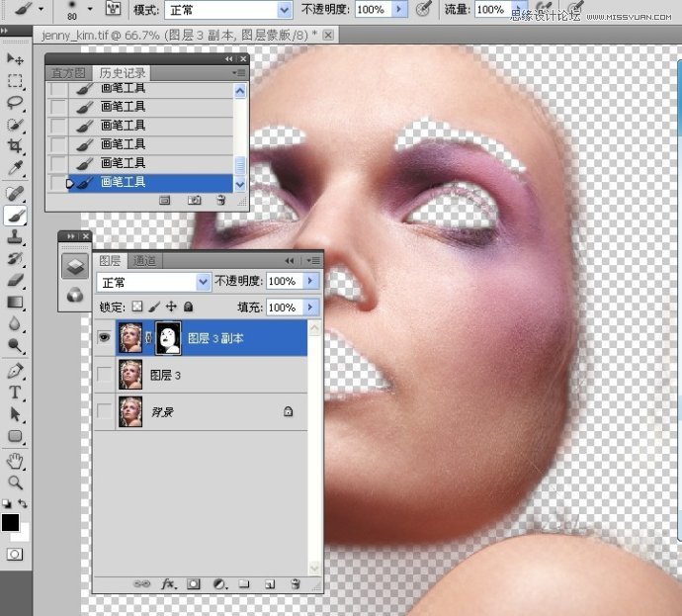
Task: Select the Gradient tool
Action: pyautogui.click(x=15, y=302)
